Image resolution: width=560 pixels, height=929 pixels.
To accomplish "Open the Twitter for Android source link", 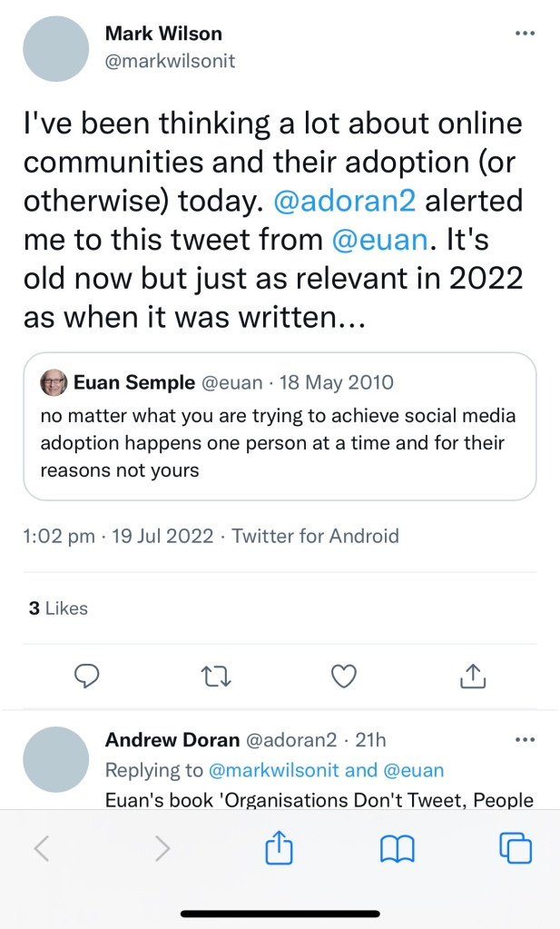I will (315, 536).
